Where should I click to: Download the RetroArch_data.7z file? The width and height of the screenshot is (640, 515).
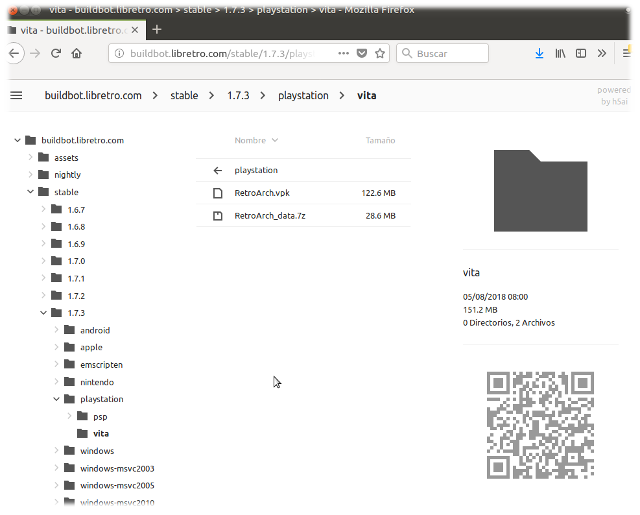point(303,216)
